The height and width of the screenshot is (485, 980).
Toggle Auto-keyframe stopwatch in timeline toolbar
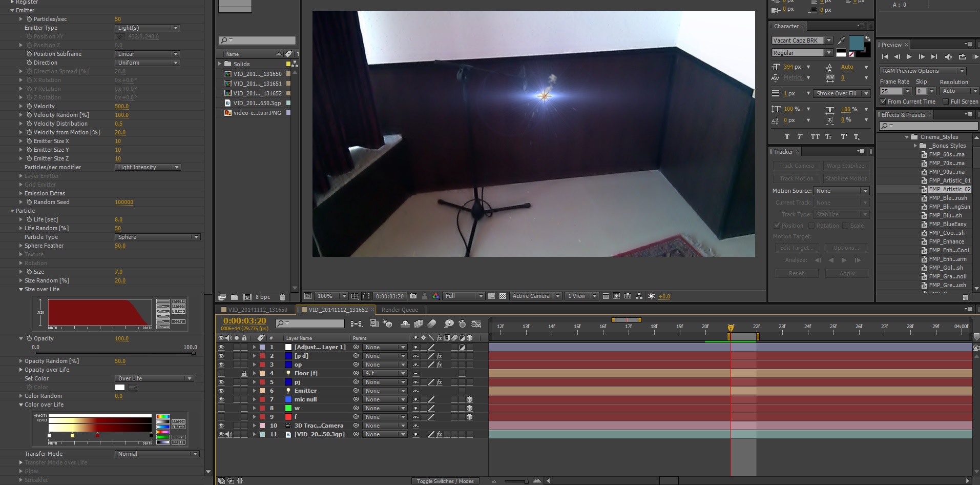tap(462, 324)
